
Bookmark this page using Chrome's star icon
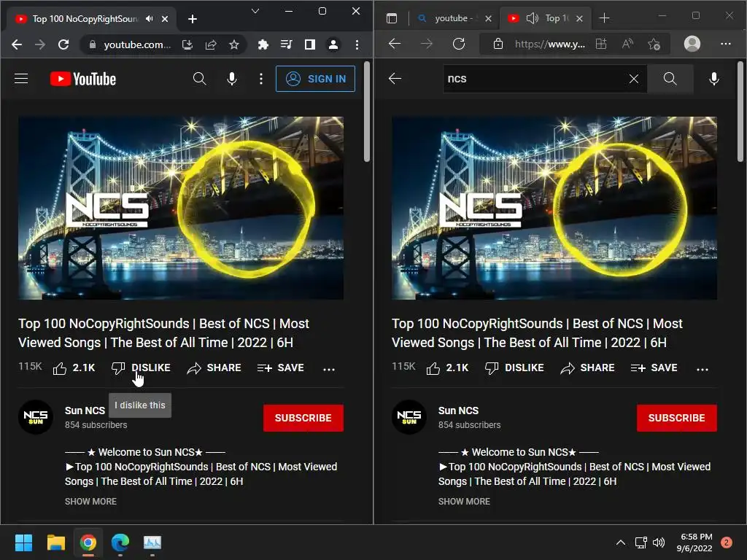click(234, 44)
